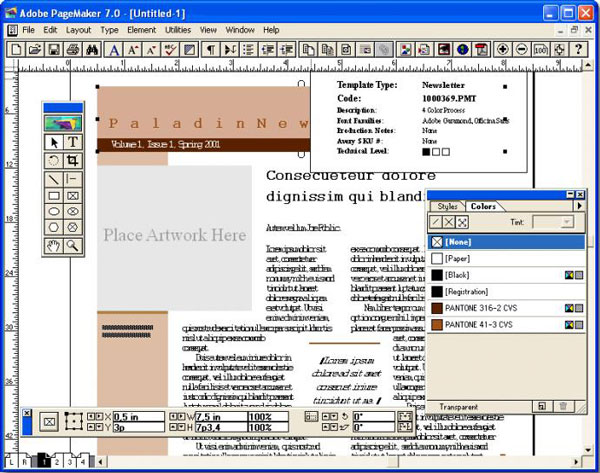Select the Text tool in the toolbox

(x=72, y=142)
